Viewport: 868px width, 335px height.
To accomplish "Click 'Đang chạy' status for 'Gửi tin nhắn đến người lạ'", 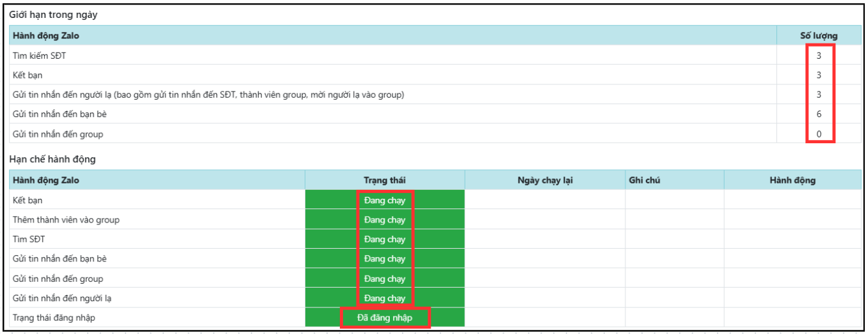I will click(x=384, y=298).
